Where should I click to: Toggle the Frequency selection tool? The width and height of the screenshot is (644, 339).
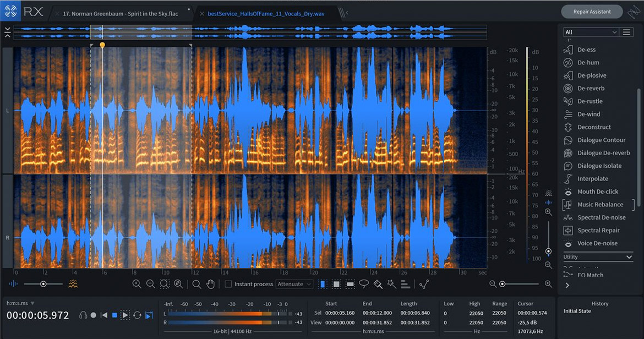tap(350, 284)
